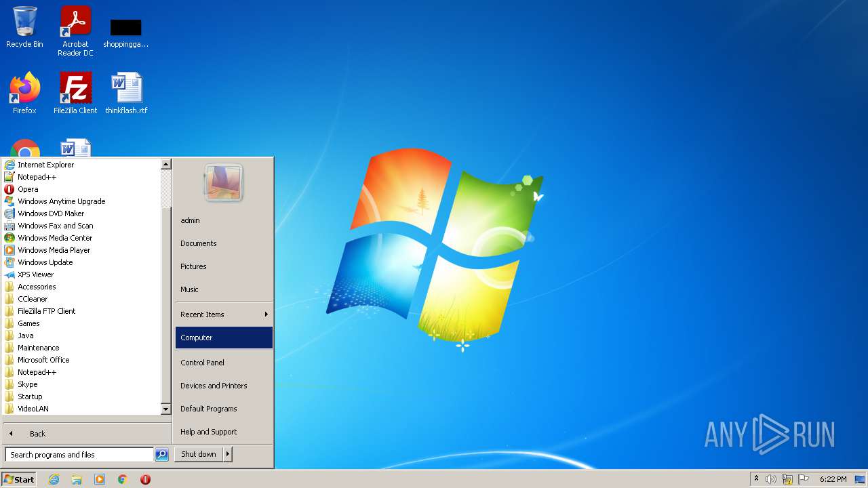Click Internet Explorer icon in taskbar
Image resolution: width=868 pixels, height=488 pixels.
[54, 479]
